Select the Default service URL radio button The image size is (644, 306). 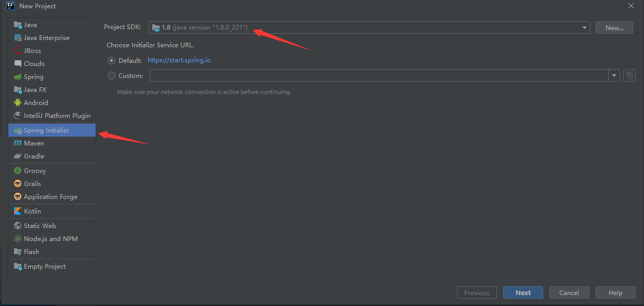point(111,60)
